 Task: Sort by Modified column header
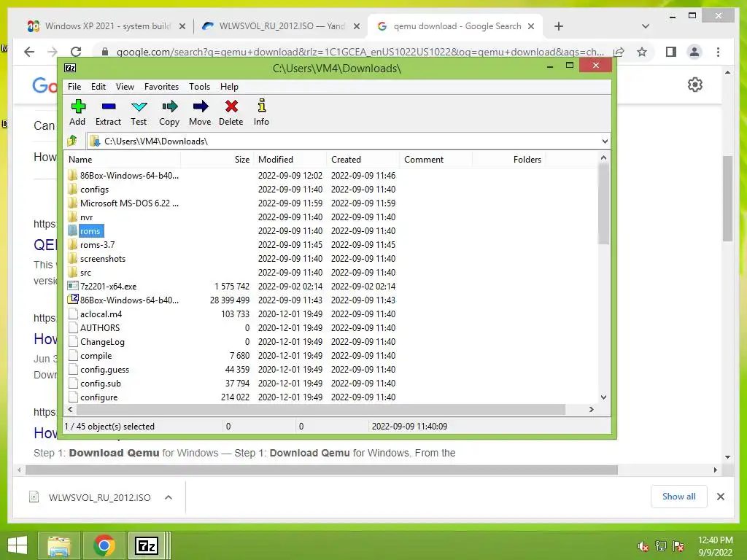click(x=290, y=160)
